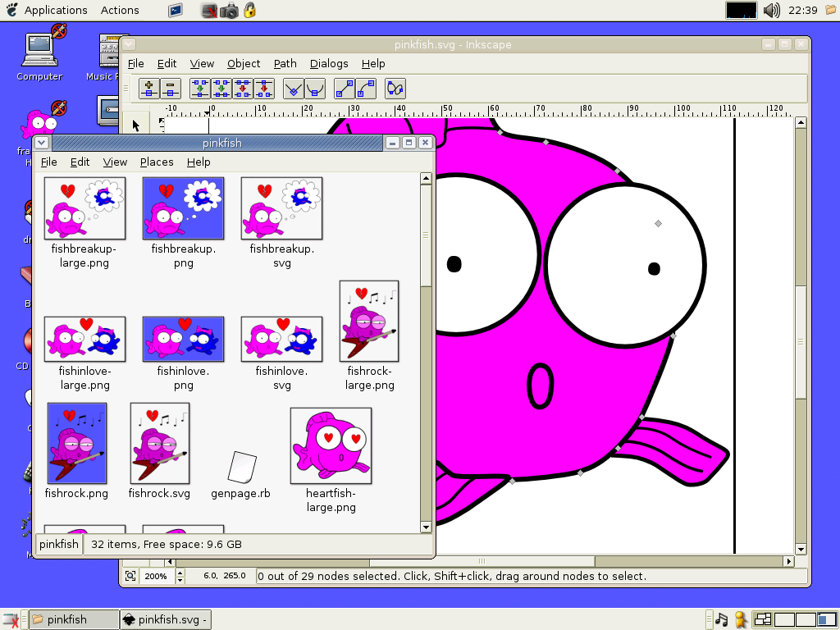Open the Inkscape window title menu button
Viewport: 840px width, 630px height.
(x=129, y=44)
